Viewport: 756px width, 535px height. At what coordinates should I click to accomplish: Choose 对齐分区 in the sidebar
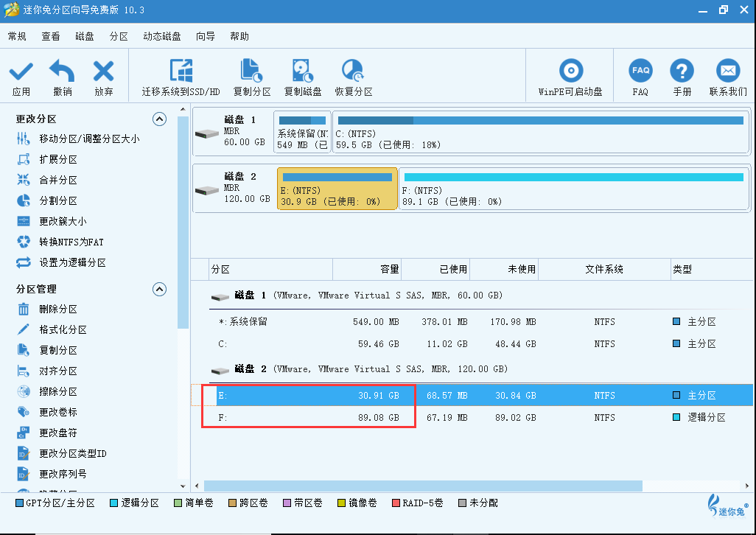58,371
